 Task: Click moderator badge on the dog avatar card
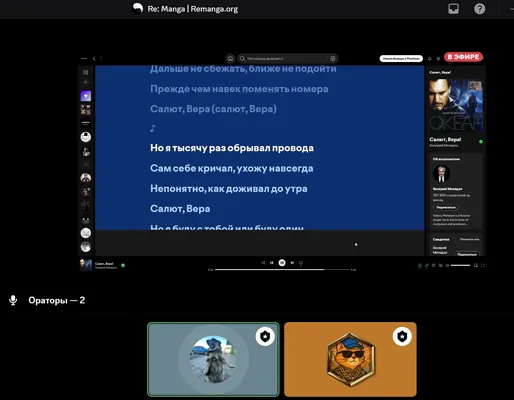point(265,336)
